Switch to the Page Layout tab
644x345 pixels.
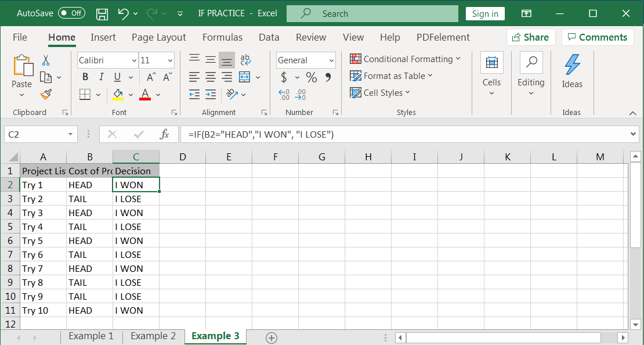[x=159, y=37]
